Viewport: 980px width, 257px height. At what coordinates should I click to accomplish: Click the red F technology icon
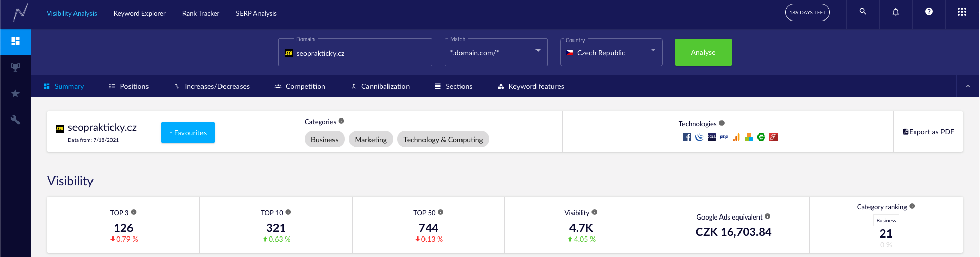tap(773, 137)
